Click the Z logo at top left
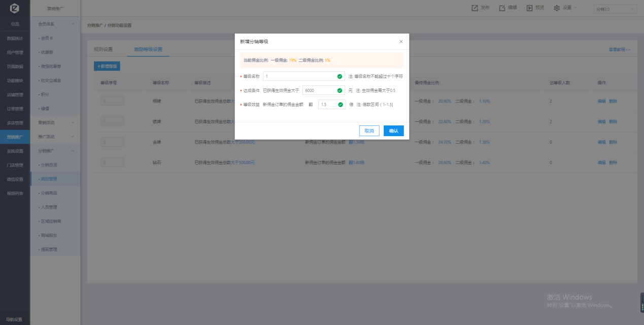Viewport: 644px width, 325px height. 15,8
